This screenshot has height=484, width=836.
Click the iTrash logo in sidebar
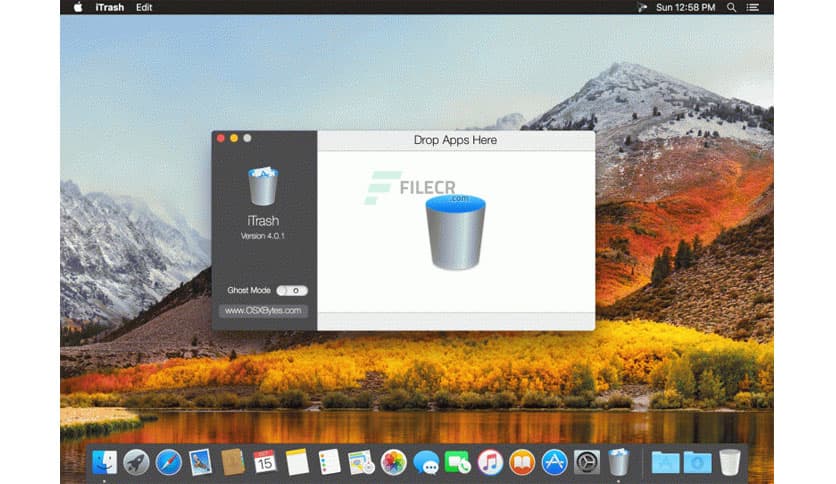(263, 186)
